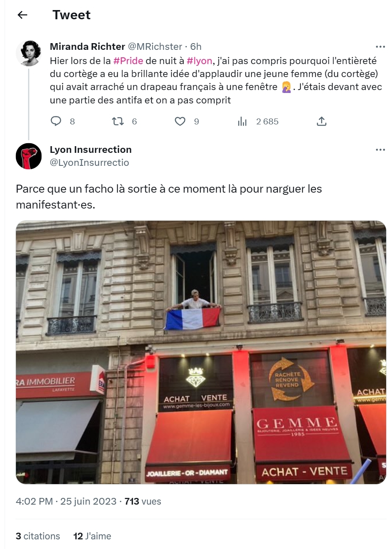Open Miranda Richter's profile name
392x549 pixels.
(x=88, y=46)
